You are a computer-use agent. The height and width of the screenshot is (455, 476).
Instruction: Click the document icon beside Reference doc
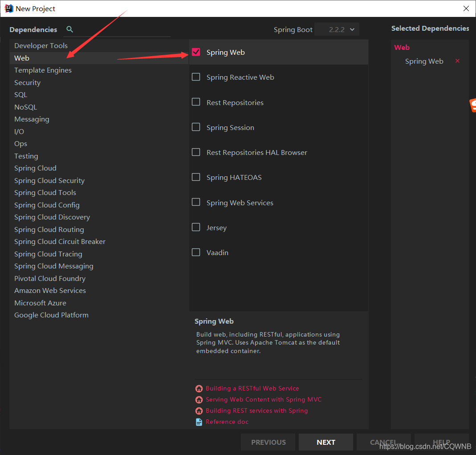[199, 422]
